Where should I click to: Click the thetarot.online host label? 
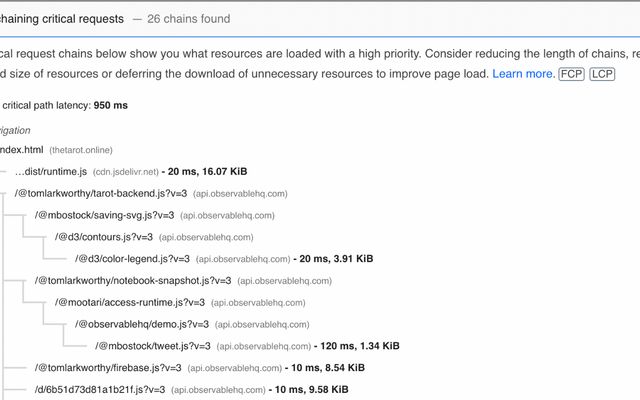pyautogui.click(x=81, y=150)
